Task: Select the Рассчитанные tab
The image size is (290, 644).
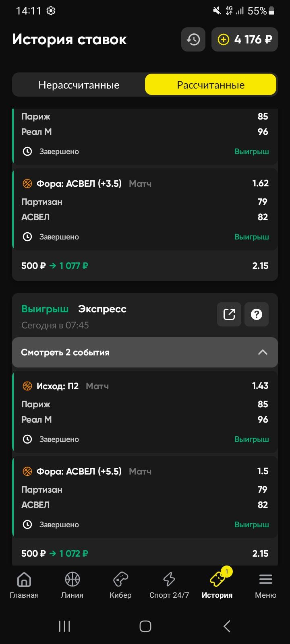Action: tap(211, 85)
